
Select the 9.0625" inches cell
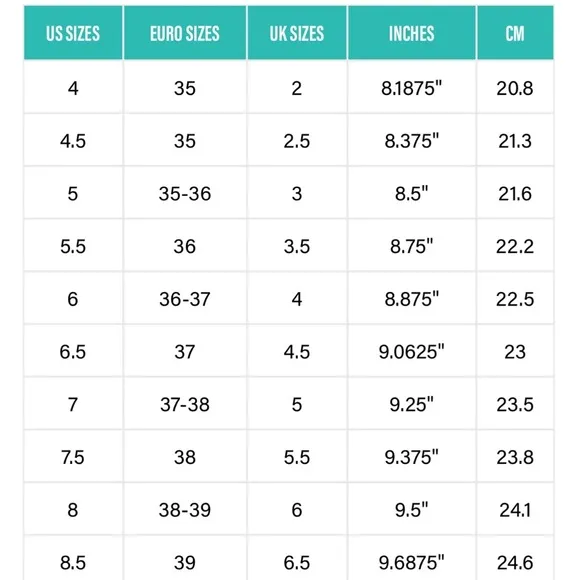click(x=412, y=351)
